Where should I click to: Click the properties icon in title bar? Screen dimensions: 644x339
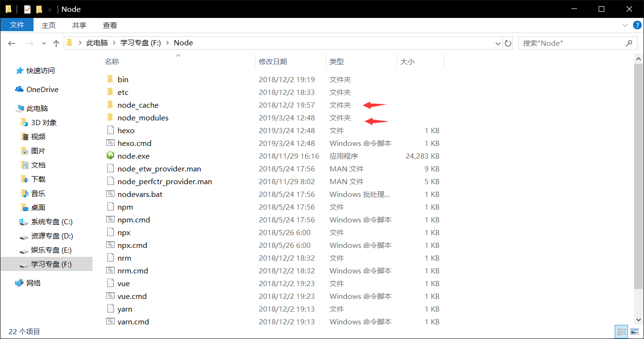coord(27,9)
